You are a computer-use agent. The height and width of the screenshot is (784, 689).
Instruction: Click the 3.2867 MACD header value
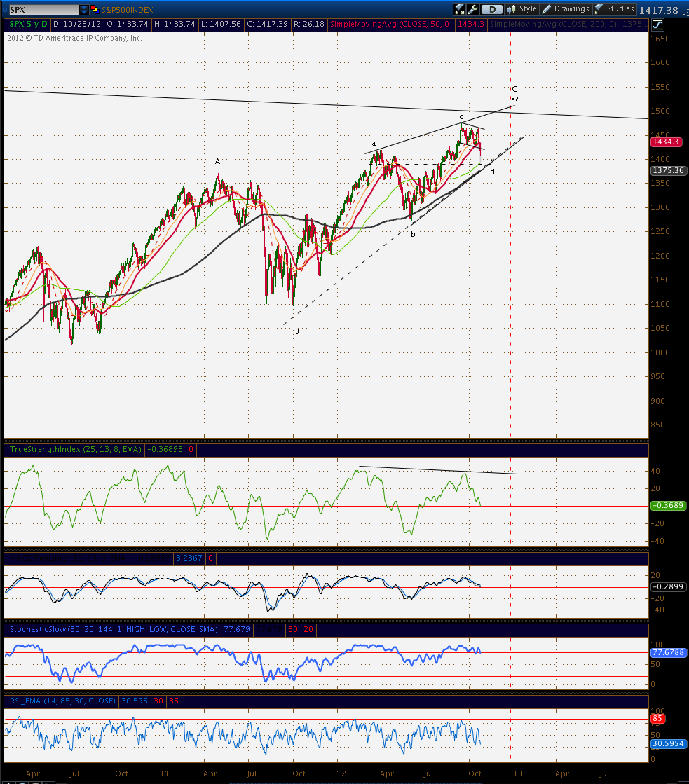pos(189,558)
